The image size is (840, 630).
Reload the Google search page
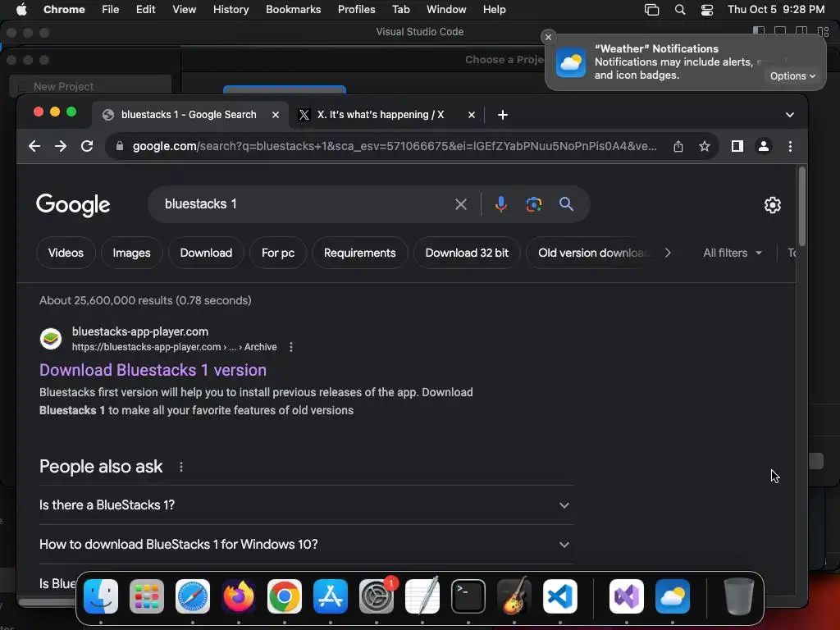(87, 146)
